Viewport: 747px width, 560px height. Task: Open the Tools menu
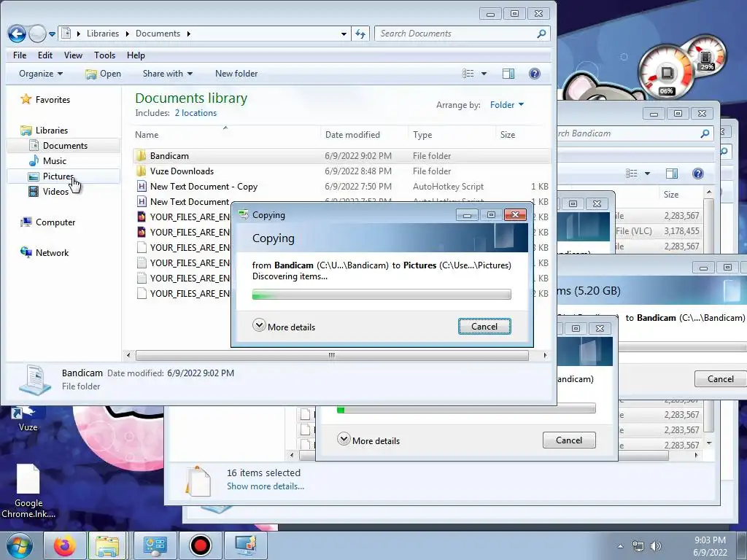pyautogui.click(x=104, y=55)
